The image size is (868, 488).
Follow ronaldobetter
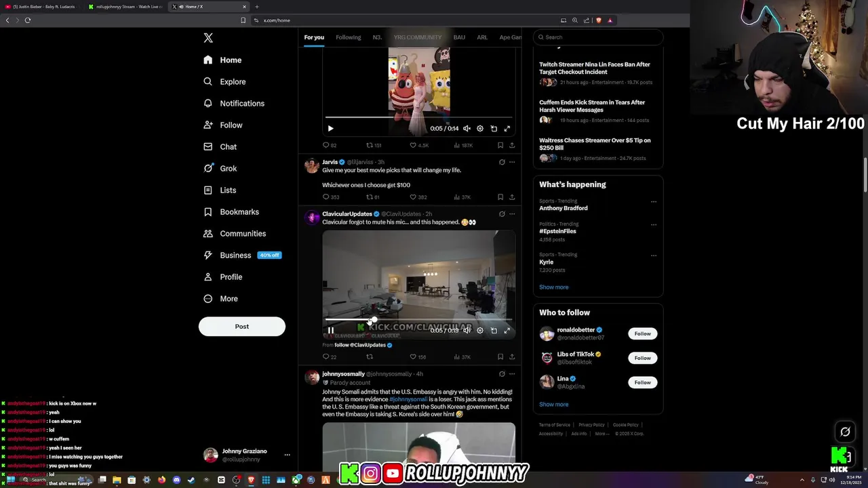click(643, 333)
